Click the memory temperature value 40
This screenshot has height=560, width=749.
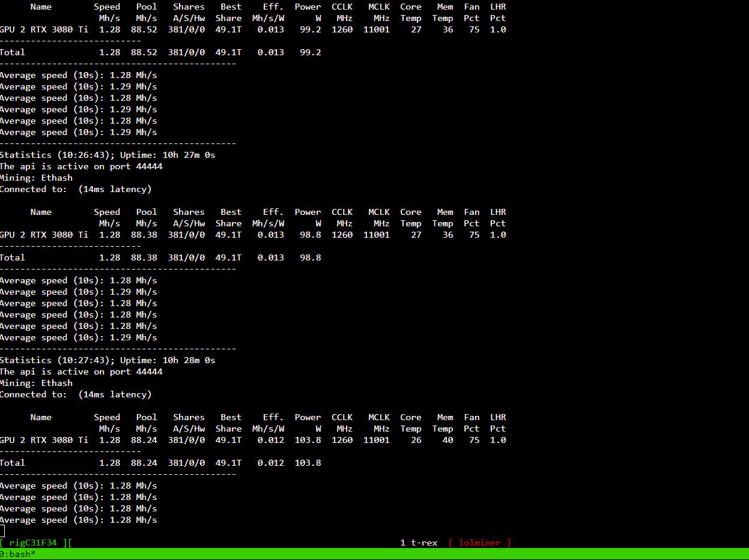pyautogui.click(x=448, y=440)
